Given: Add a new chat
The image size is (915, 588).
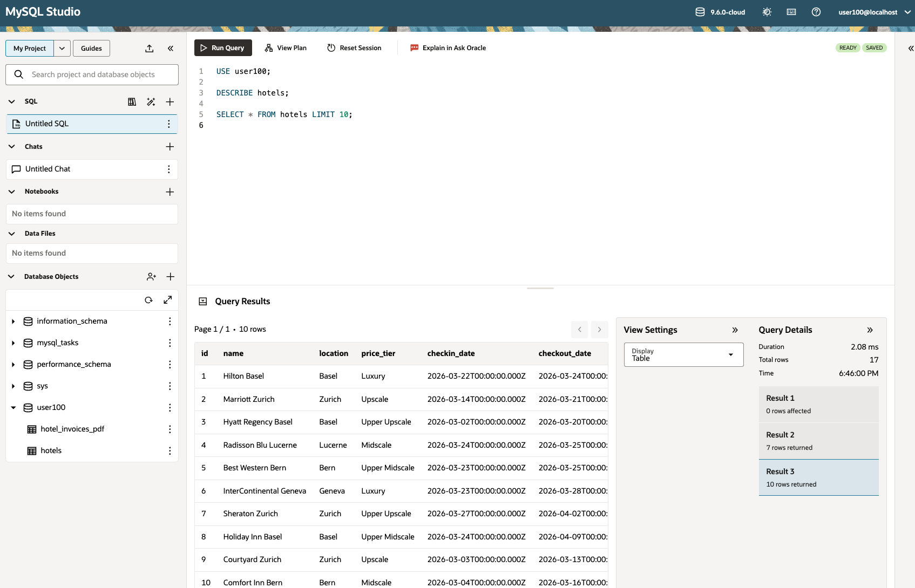Looking at the screenshot, I should coord(170,147).
